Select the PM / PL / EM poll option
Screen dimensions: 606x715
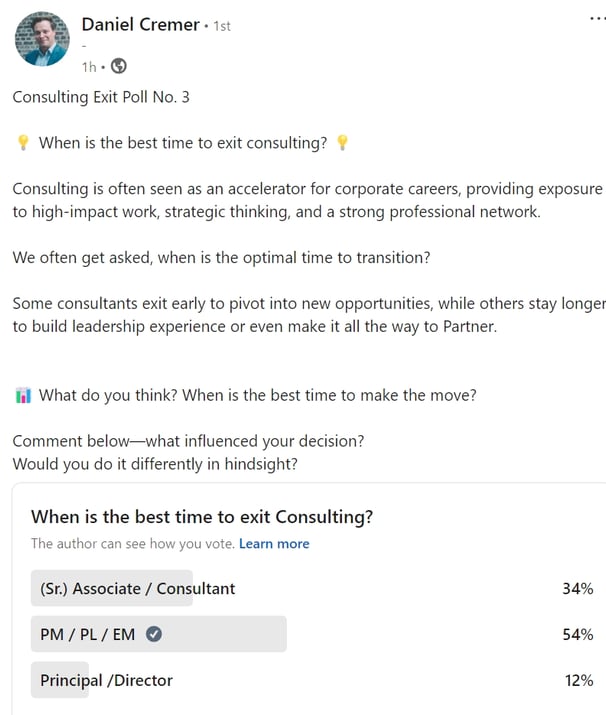click(312, 634)
